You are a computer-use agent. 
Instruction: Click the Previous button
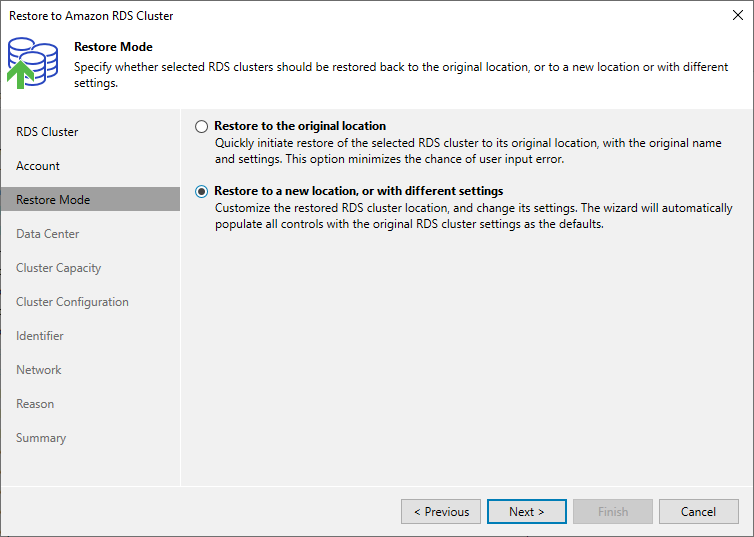441,512
